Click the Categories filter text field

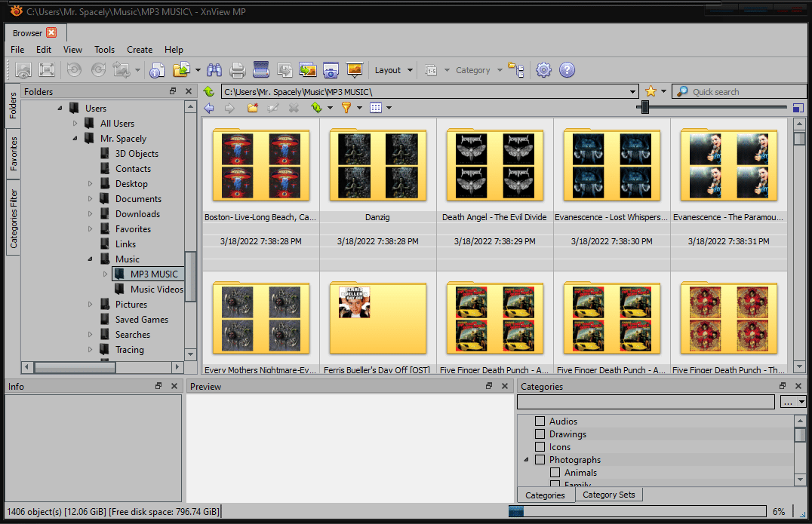[646, 402]
